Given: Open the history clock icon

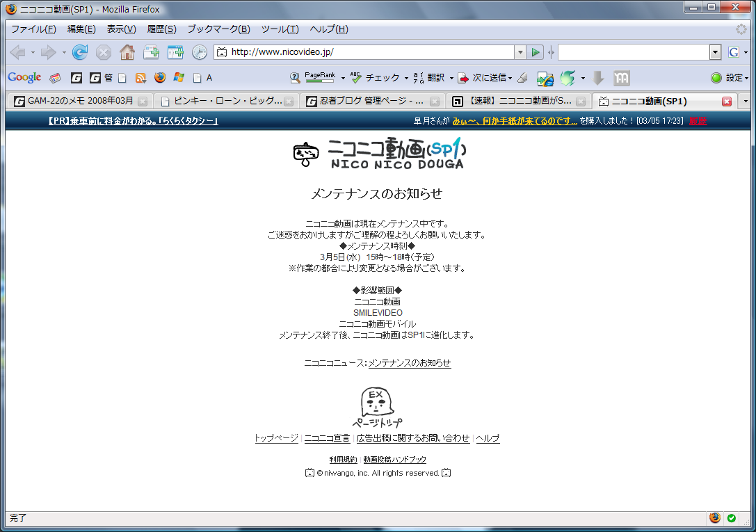Looking at the screenshot, I should [199, 52].
